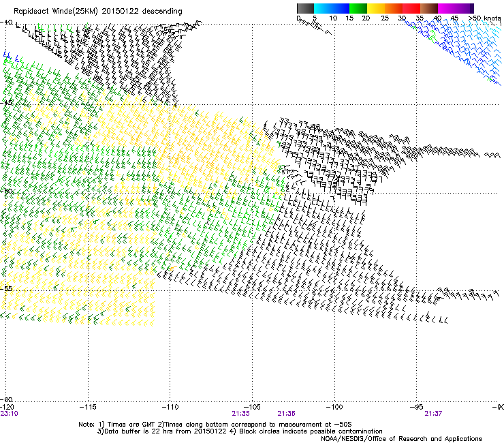Click the -95 longitude axis label

coord(417,407)
